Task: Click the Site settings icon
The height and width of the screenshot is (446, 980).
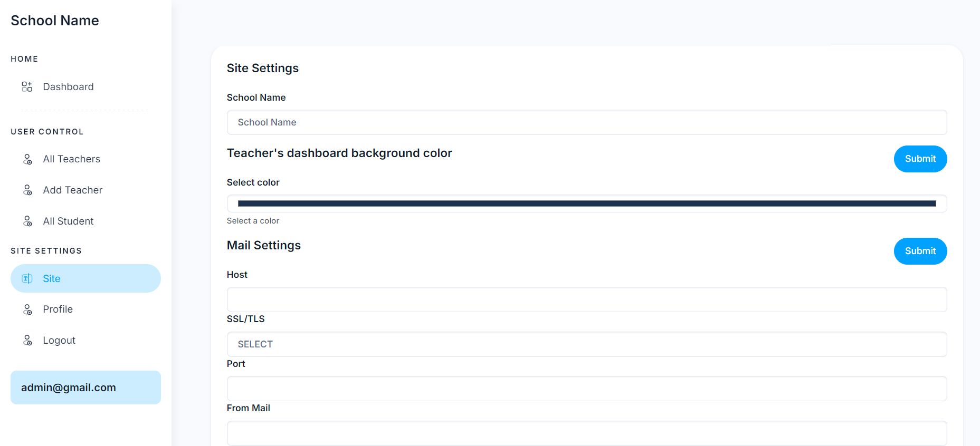Action: point(27,278)
